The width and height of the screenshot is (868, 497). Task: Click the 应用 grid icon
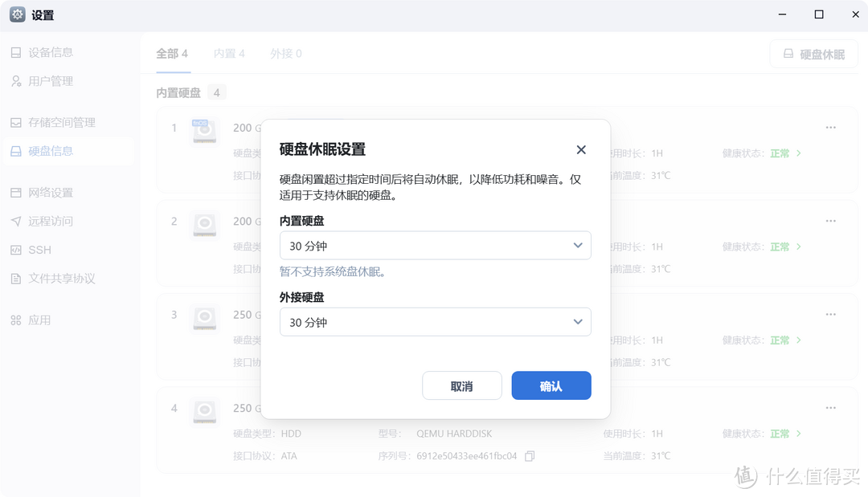click(x=16, y=320)
